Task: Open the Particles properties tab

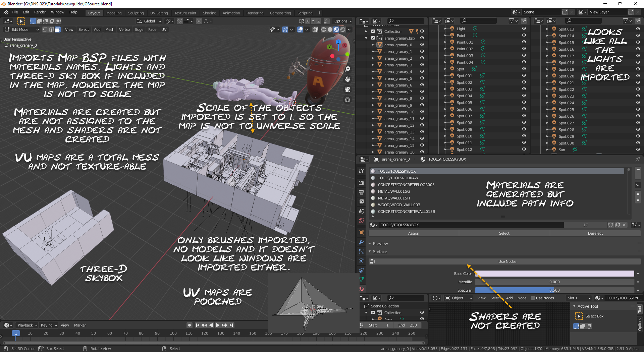Action: [361, 251]
